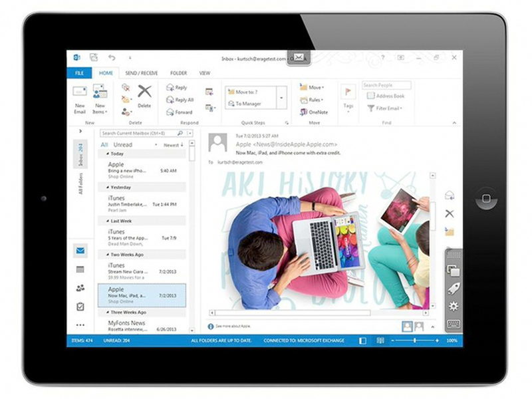Collapse the Last Week message group
The image size is (532, 399).
[102, 221]
